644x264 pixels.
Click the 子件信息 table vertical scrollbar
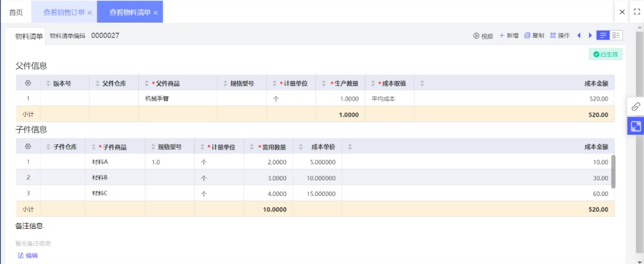click(x=613, y=172)
